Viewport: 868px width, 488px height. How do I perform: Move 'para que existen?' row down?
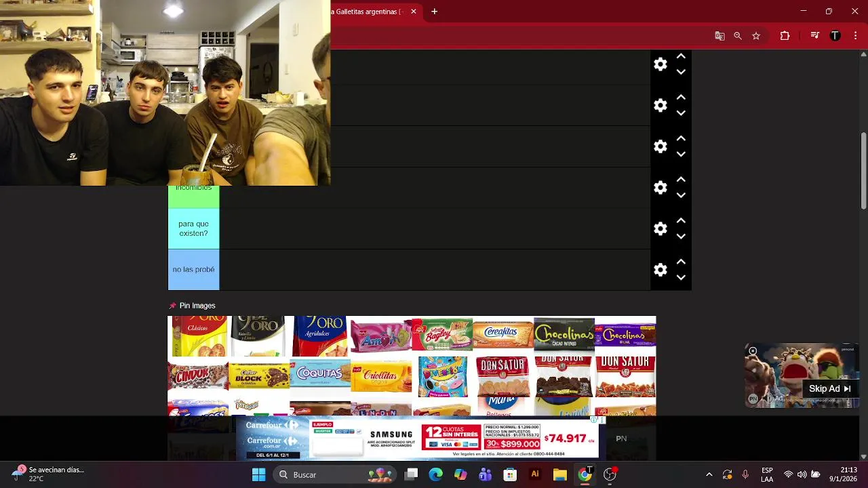pos(681,237)
